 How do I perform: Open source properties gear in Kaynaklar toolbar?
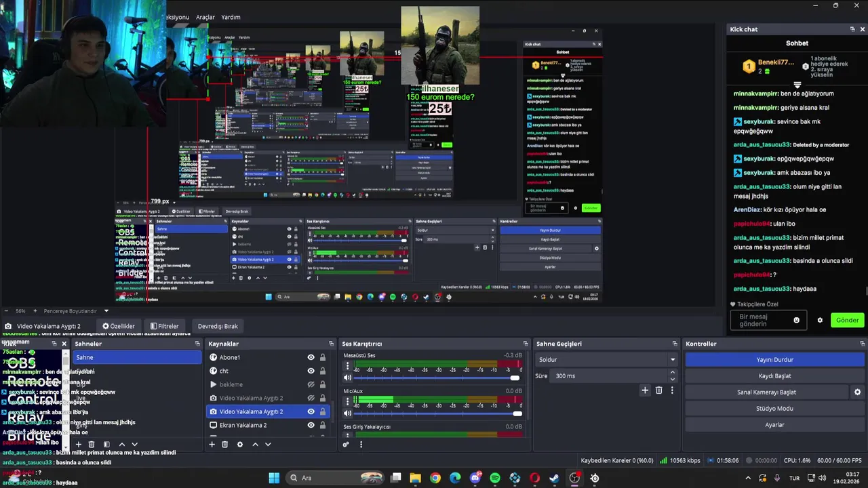point(239,445)
